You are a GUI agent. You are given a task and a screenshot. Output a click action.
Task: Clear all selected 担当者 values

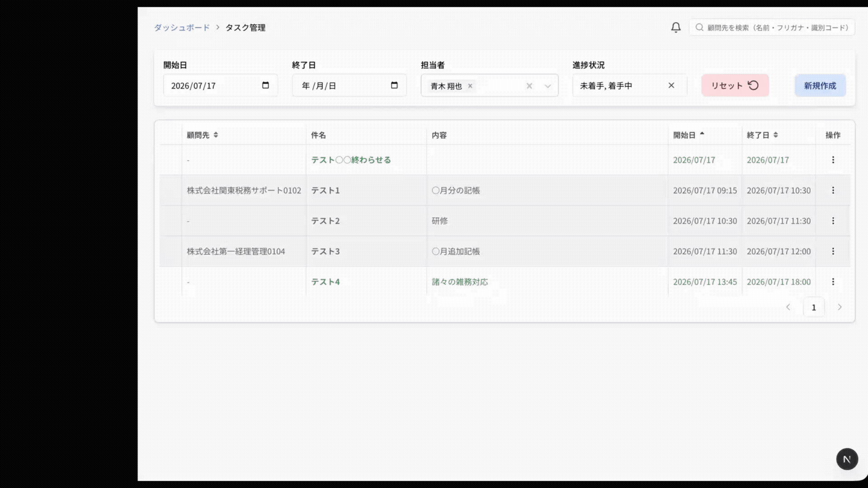pyautogui.click(x=529, y=86)
